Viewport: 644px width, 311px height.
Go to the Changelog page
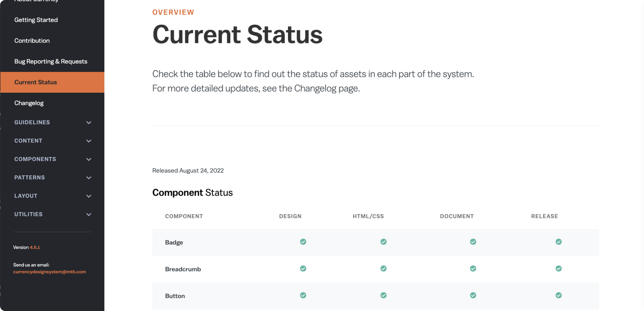point(29,103)
